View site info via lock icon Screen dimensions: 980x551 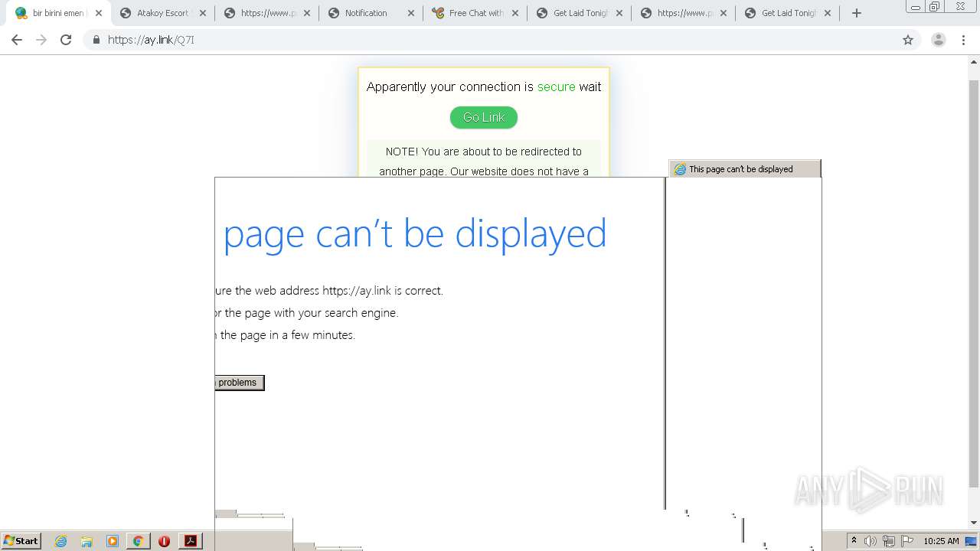(96, 40)
